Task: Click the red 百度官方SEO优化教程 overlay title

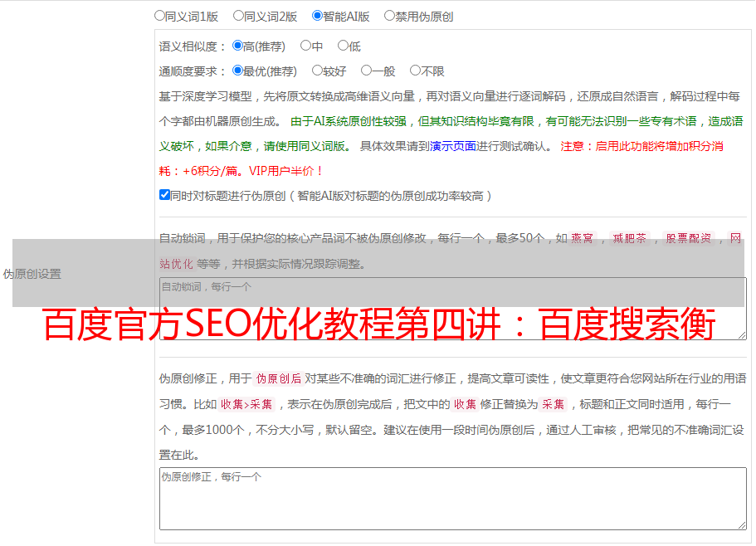Action: coord(378,326)
